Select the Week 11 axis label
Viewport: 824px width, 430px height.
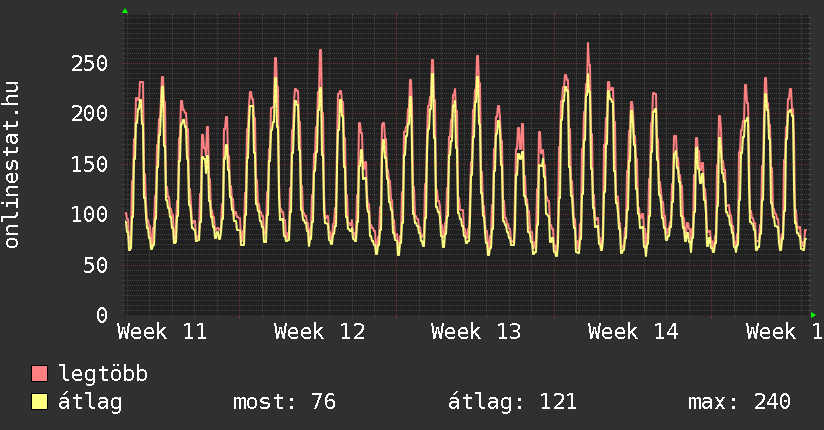tap(162, 331)
